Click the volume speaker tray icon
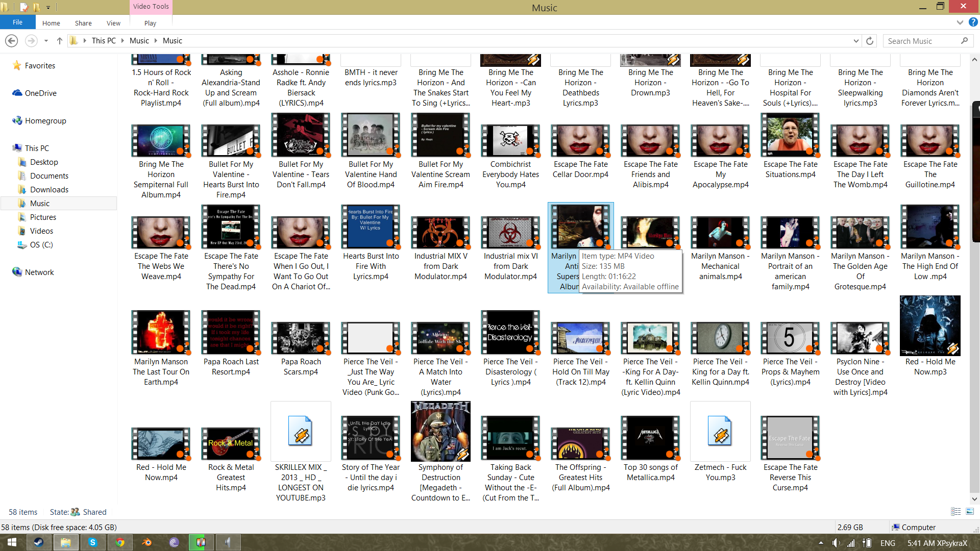 (836, 543)
